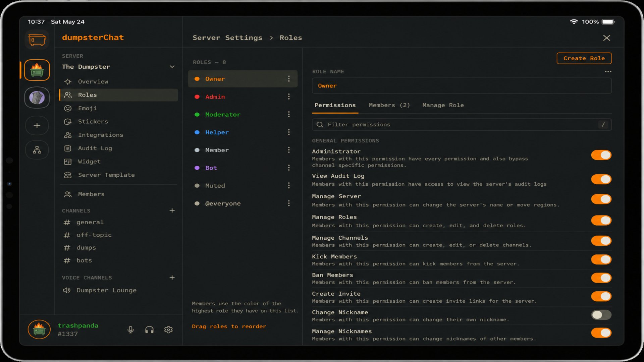Disable the Administrator permission

pyautogui.click(x=601, y=155)
